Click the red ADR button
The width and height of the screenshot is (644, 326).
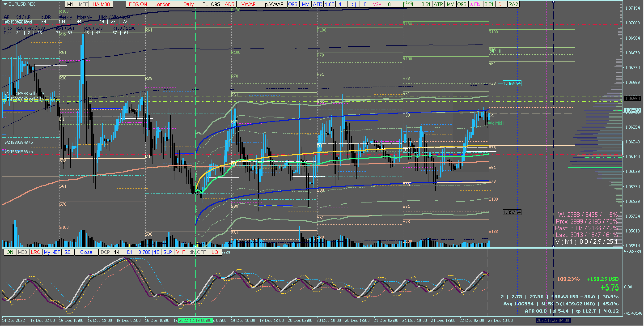pyautogui.click(x=229, y=4)
